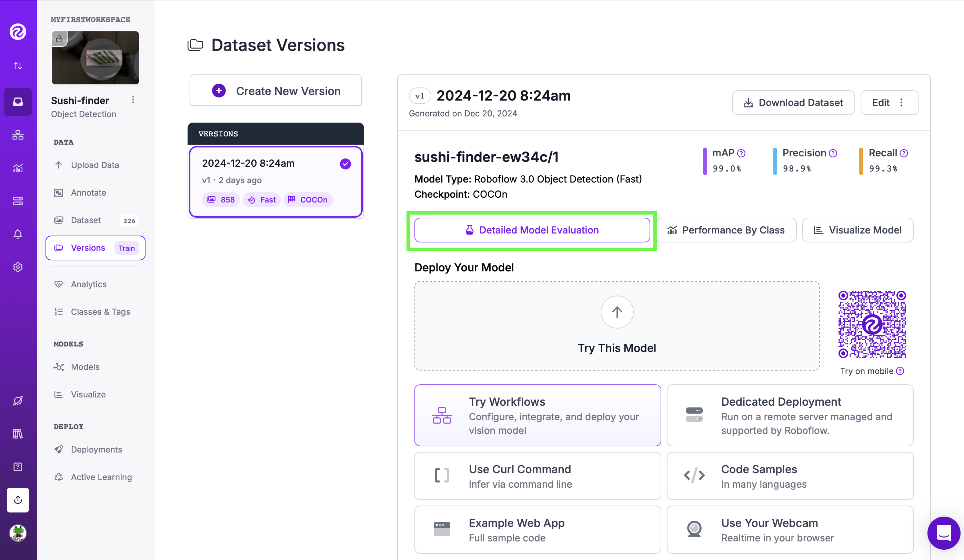Screen dimensions: 964x560
Task: Open the Edit three-dot menu
Action: [901, 102]
